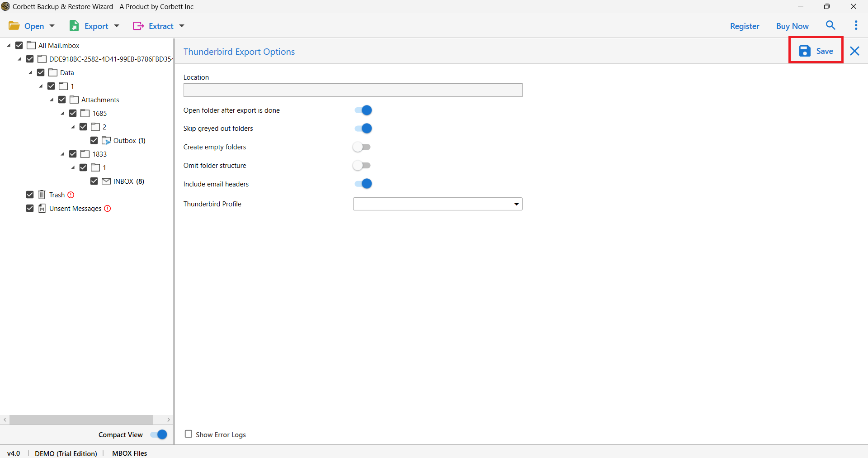Click the folder tree horizontal scrollbar
868x458 pixels.
point(81,420)
